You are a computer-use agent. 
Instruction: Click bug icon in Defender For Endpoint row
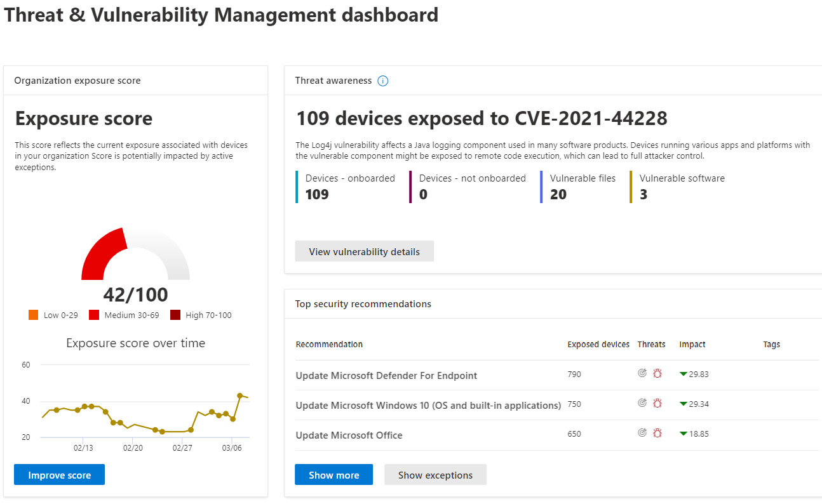657,373
